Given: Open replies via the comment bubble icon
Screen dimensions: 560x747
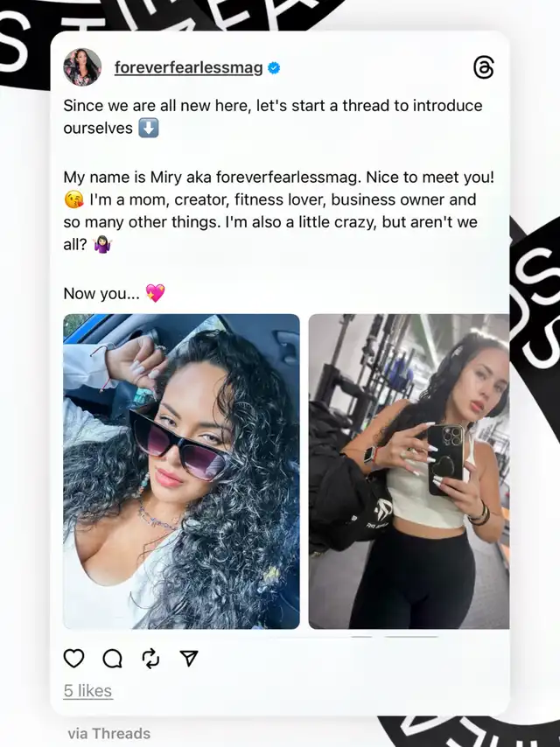Looking at the screenshot, I should point(113,659).
